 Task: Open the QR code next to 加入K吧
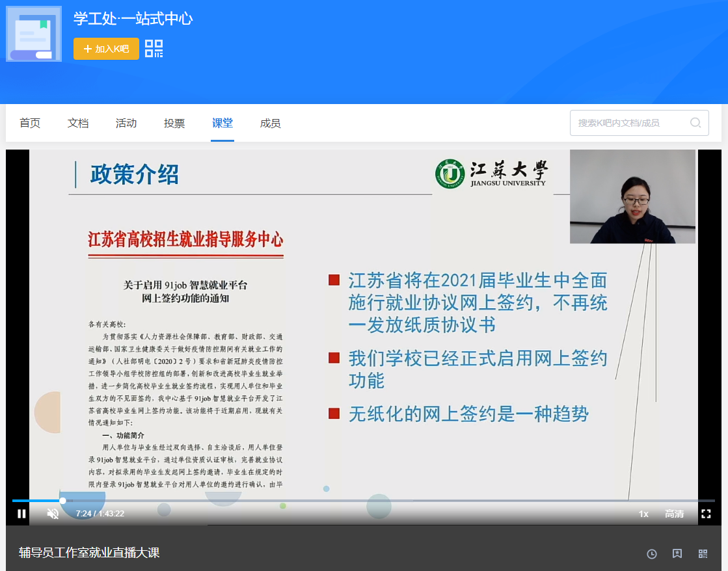click(154, 49)
